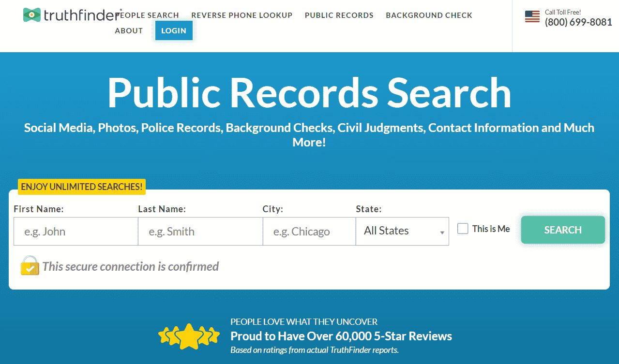
Task: Click the 'First Name:' label
Action: [x=39, y=209]
